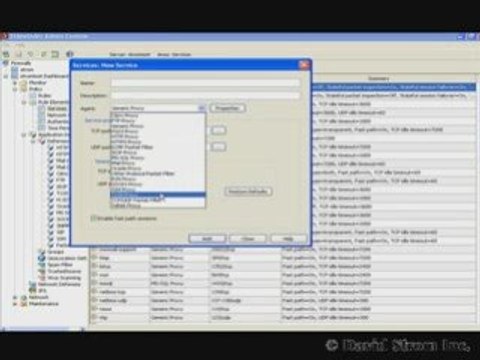The height and width of the screenshot is (360, 480).
Task: Click the Spam Filter icon in tree
Action: 42,265
